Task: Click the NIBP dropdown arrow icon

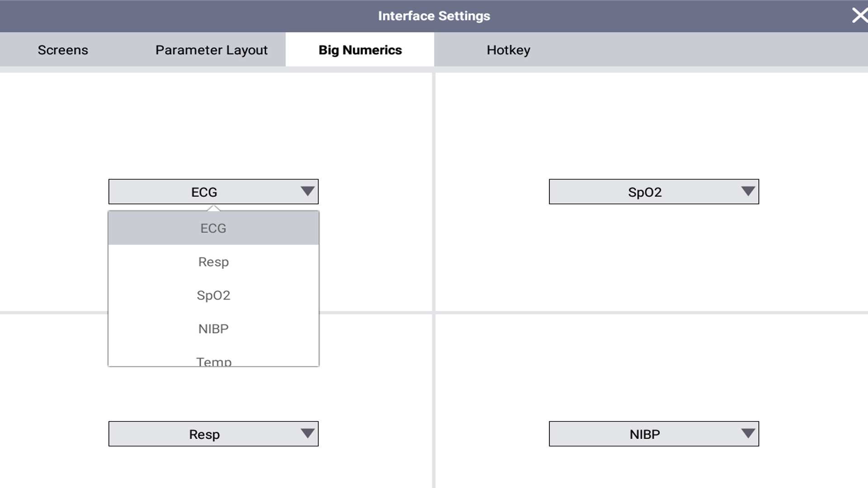Action: pos(748,433)
